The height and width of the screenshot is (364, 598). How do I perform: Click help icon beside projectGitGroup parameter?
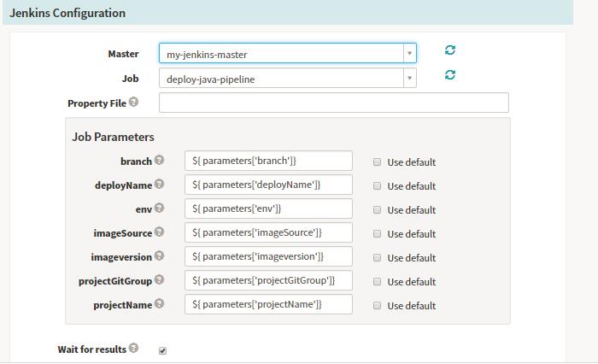160,279
